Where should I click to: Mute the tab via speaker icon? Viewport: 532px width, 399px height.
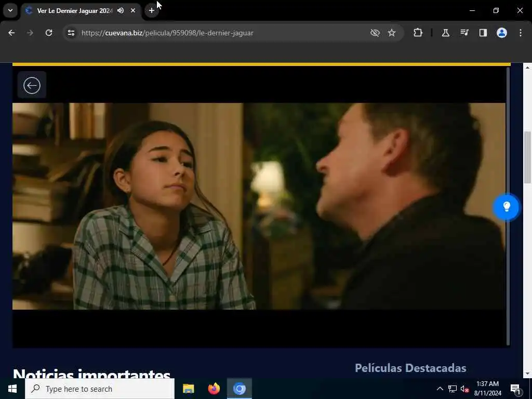tap(121, 10)
